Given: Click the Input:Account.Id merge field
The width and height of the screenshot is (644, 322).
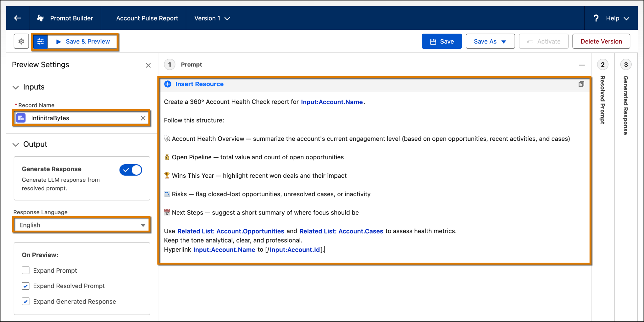Looking at the screenshot, I should coord(295,250).
